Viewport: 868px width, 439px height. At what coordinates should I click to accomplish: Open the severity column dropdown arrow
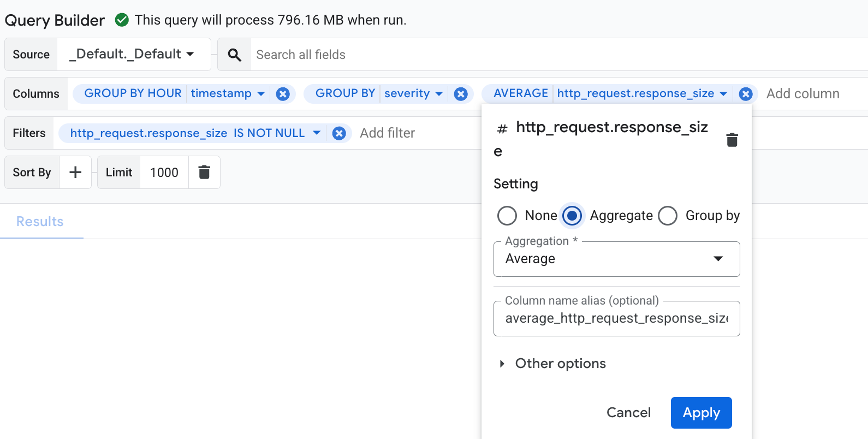(439, 94)
